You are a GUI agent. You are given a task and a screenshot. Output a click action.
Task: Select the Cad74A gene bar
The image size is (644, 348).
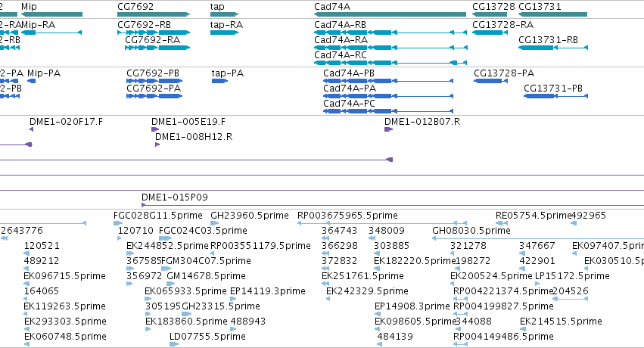point(390,14)
